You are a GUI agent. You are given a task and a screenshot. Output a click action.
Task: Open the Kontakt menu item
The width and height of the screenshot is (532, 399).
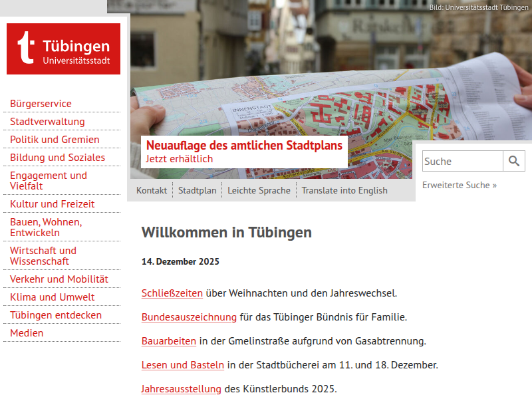pos(151,190)
